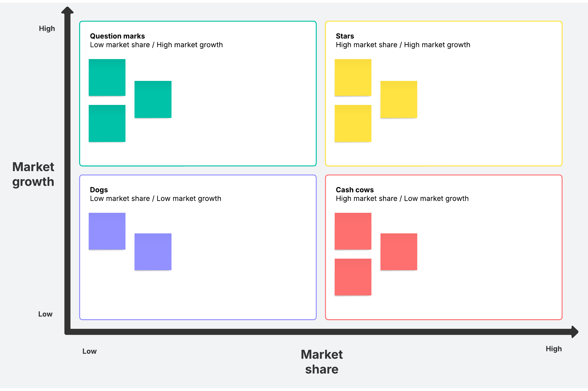Select the lowest teal sticky note in Question marks
The width and height of the screenshot is (588, 391).
click(107, 123)
